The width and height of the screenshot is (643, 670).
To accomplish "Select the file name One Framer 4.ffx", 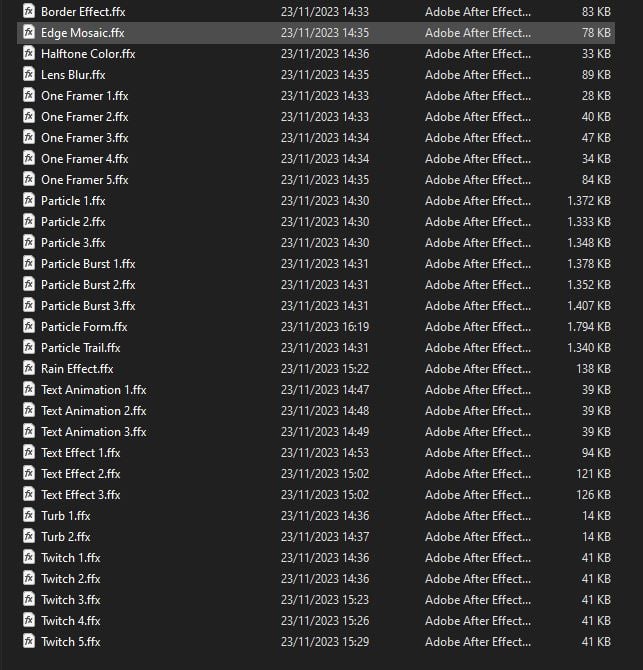I will click(85, 159).
